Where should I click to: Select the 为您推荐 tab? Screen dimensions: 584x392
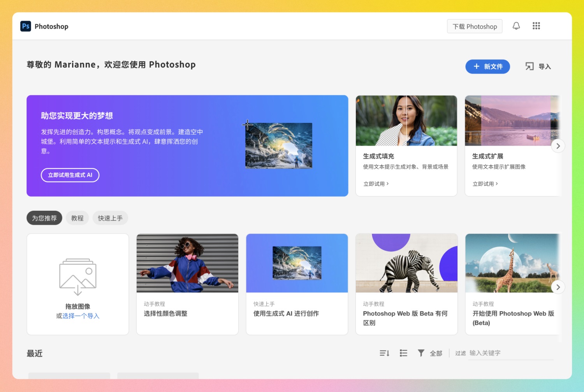point(44,218)
